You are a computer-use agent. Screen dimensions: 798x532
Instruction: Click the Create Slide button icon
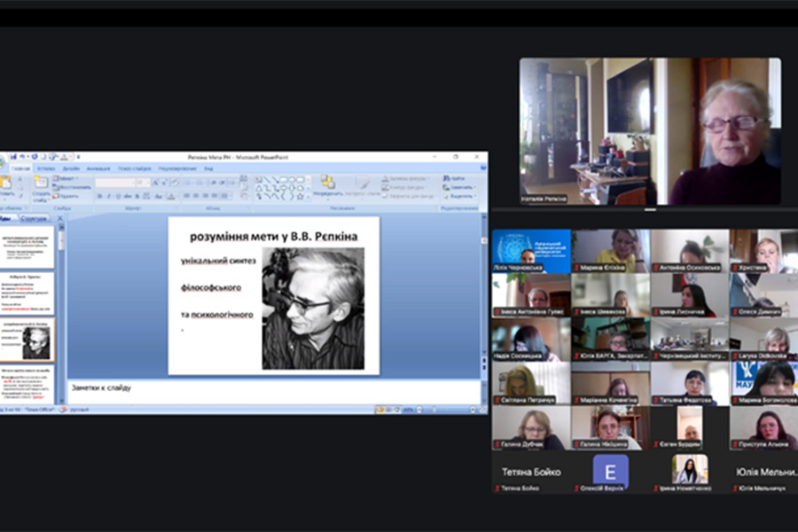(x=42, y=184)
